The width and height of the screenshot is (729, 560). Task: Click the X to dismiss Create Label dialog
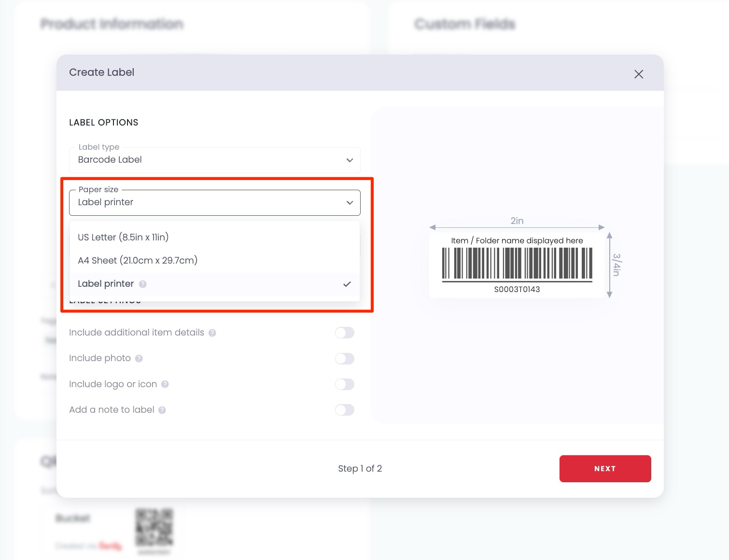tap(639, 74)
